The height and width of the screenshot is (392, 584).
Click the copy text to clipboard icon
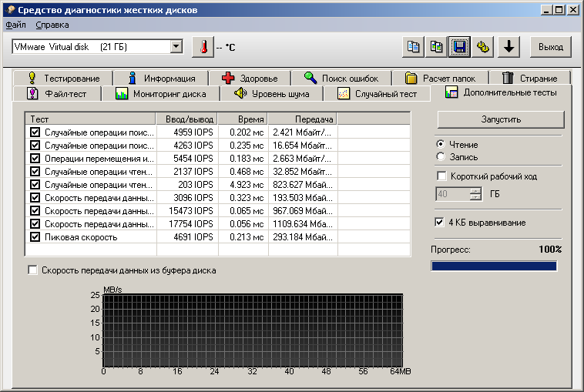[414, 47]
